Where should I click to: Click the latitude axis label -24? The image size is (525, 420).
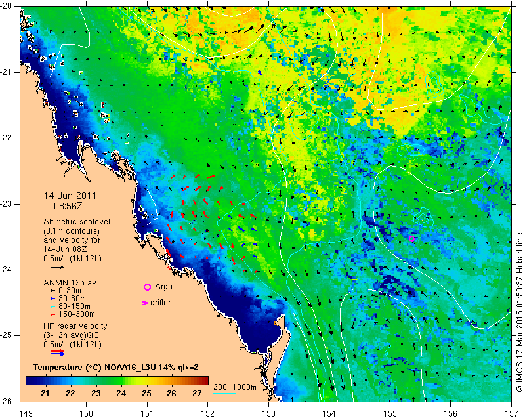pos(7,270)
